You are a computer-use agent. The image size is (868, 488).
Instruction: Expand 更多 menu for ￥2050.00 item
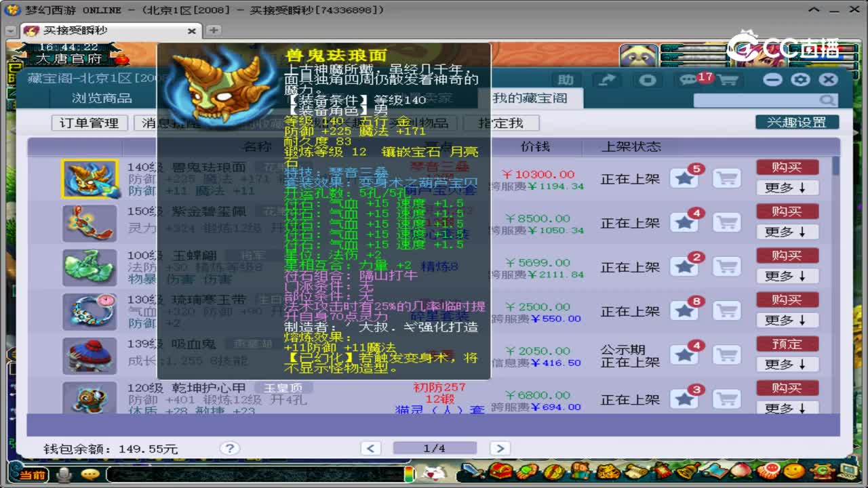(787, 364)
